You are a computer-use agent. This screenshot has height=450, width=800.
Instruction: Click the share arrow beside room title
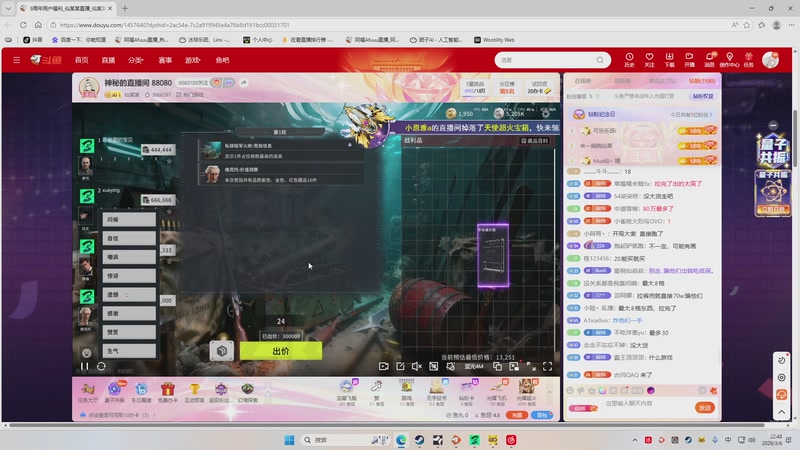(244, 83)
